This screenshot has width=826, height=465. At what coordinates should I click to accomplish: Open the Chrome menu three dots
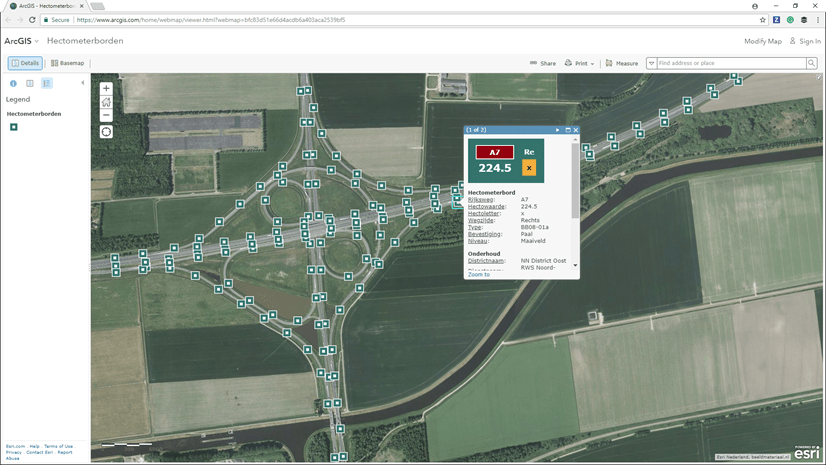(818, 19)
